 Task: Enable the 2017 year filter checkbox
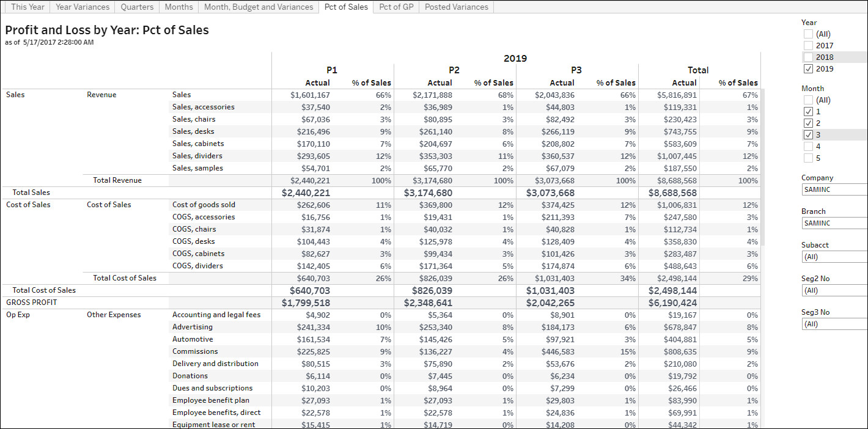click(x=808, y=46)
